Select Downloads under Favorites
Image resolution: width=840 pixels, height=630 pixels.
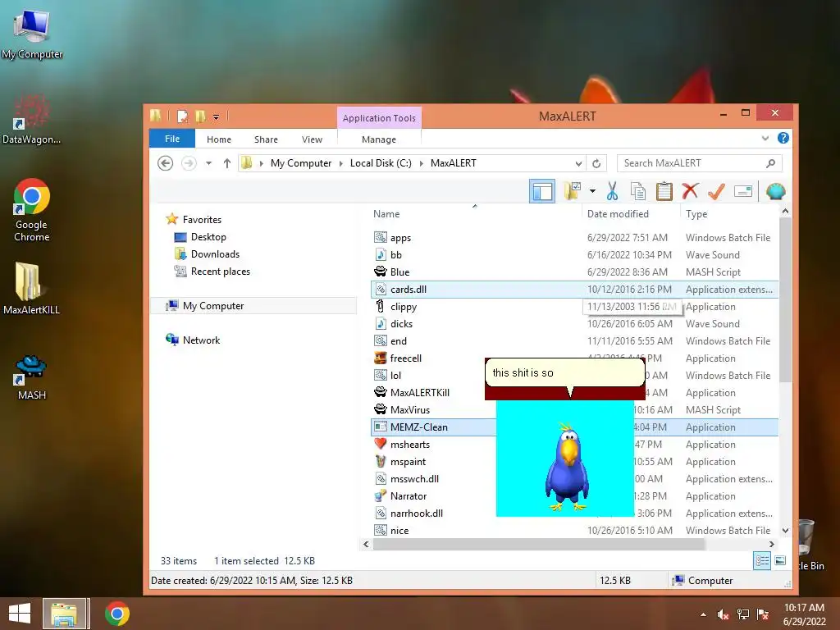click(x=215, y=254)
